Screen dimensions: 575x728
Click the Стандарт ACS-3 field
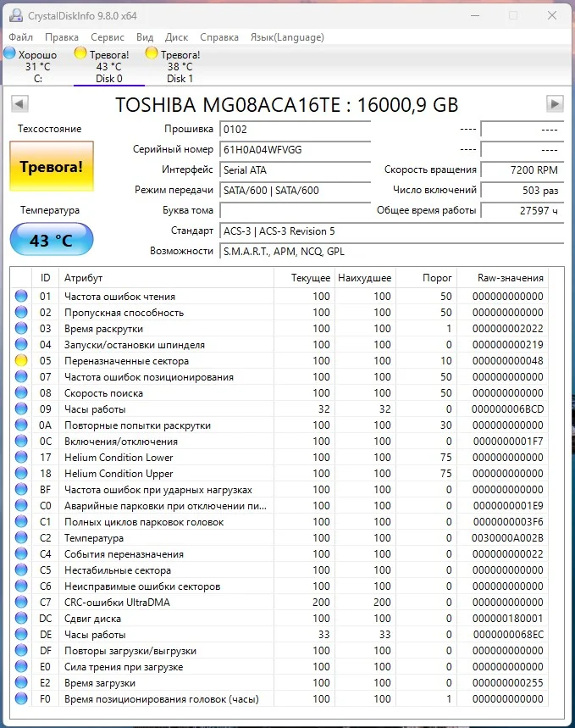[392, 231]
